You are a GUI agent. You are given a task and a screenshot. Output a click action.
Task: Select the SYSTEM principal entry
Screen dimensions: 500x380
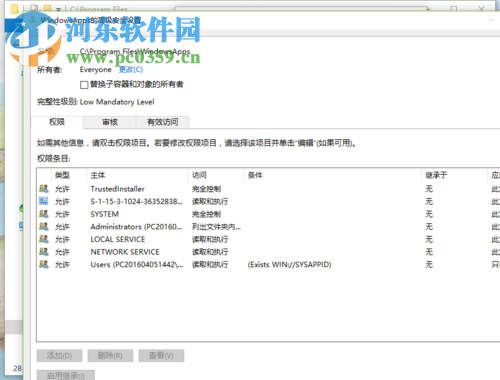tap(105, 214)
